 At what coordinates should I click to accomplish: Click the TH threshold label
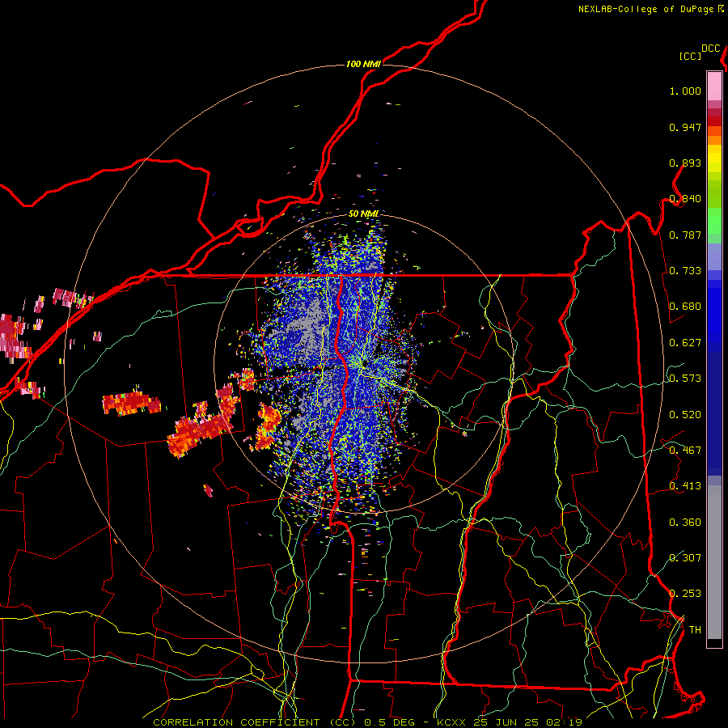click(x=695, y=630)
